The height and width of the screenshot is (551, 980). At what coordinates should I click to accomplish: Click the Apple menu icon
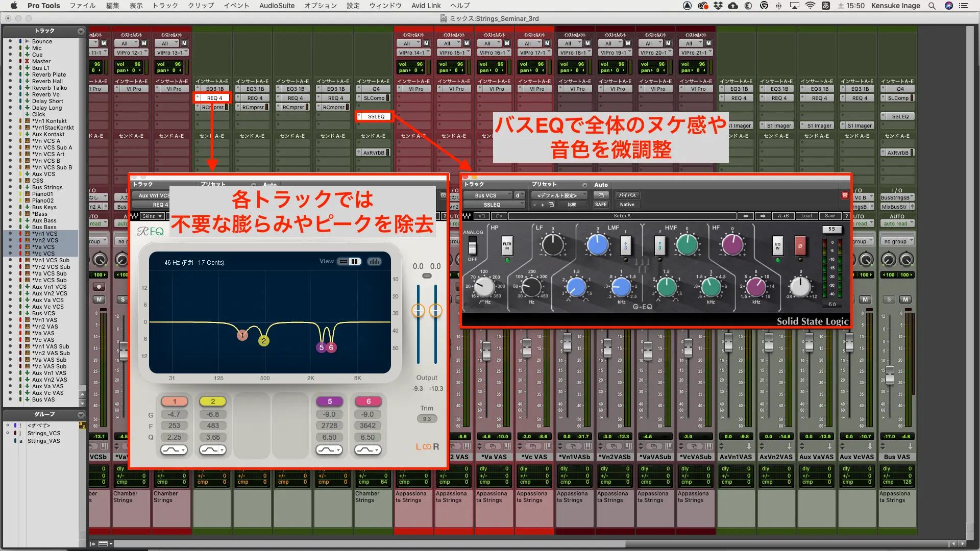tap(14, 6)
